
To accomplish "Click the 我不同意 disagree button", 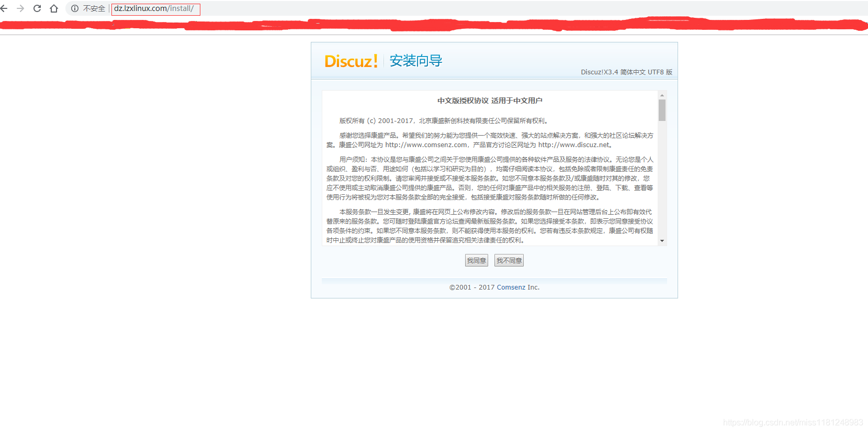I will [x=509, y=260].
